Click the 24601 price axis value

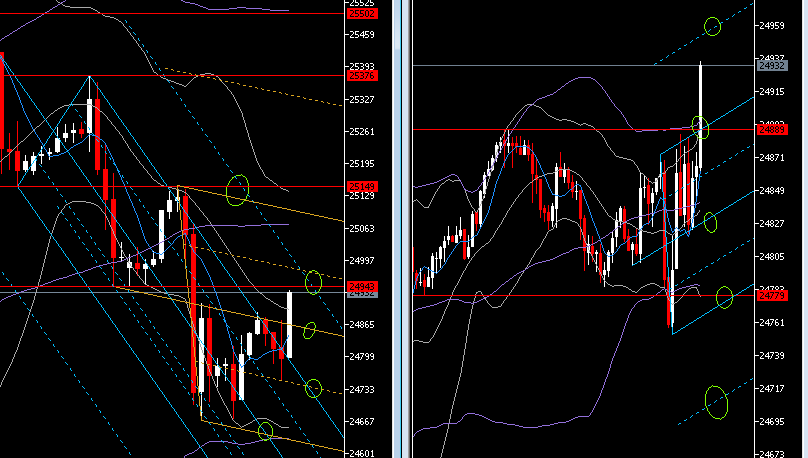[362, 453]
